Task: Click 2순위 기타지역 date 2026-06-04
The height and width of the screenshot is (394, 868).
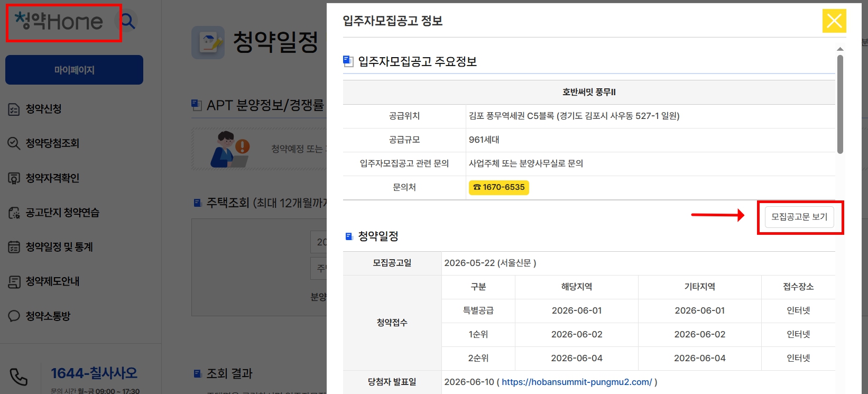Action: 700,358
